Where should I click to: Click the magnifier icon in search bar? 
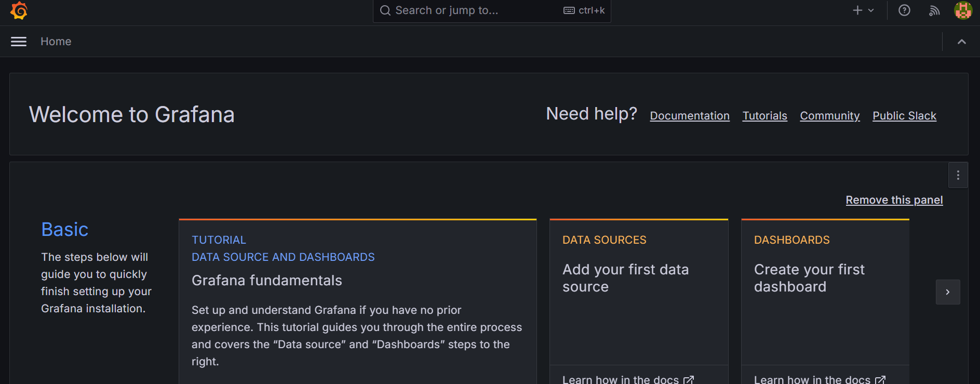pos(385,10)
